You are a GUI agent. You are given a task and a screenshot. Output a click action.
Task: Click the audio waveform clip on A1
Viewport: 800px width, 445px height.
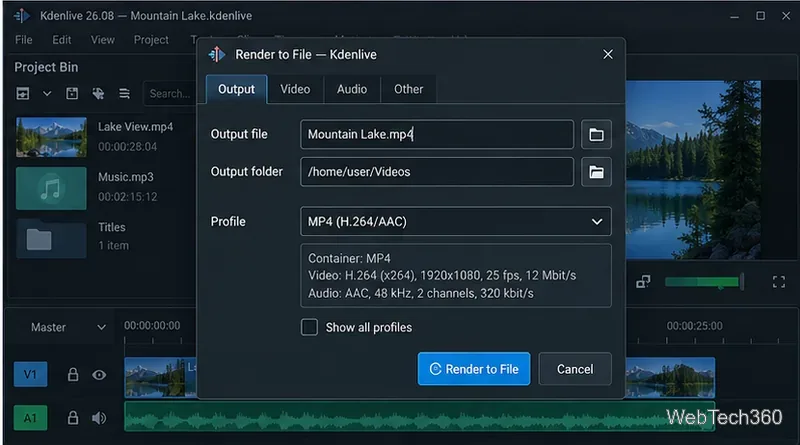pos(419,417)
